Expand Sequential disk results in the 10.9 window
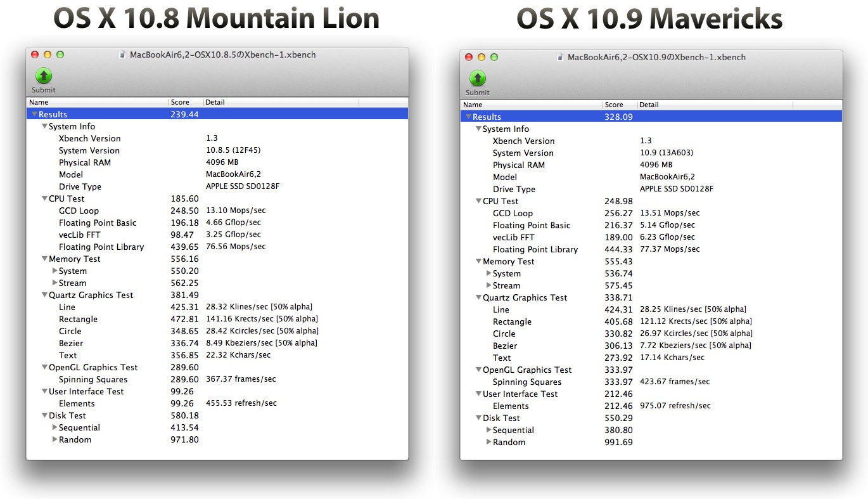The width and height of the screenshot is (868, 499). [488, 430]
